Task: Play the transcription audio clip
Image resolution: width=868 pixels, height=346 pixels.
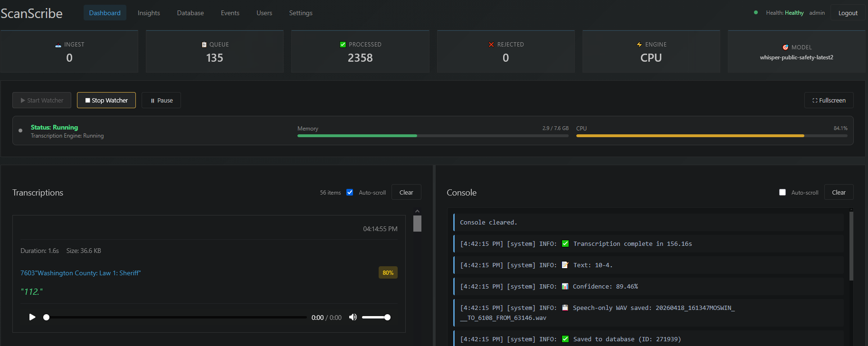Action: (x=32, y=317)
